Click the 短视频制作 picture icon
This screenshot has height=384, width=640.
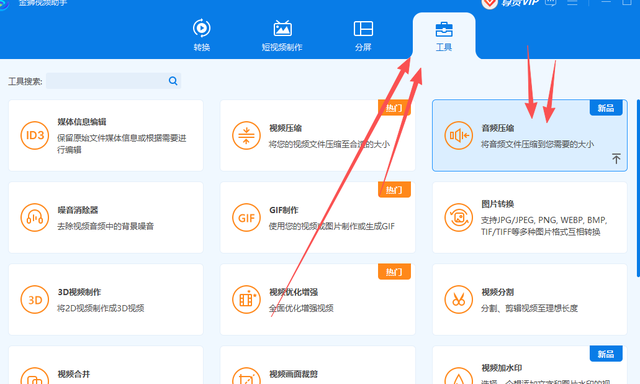coord(282,28)
